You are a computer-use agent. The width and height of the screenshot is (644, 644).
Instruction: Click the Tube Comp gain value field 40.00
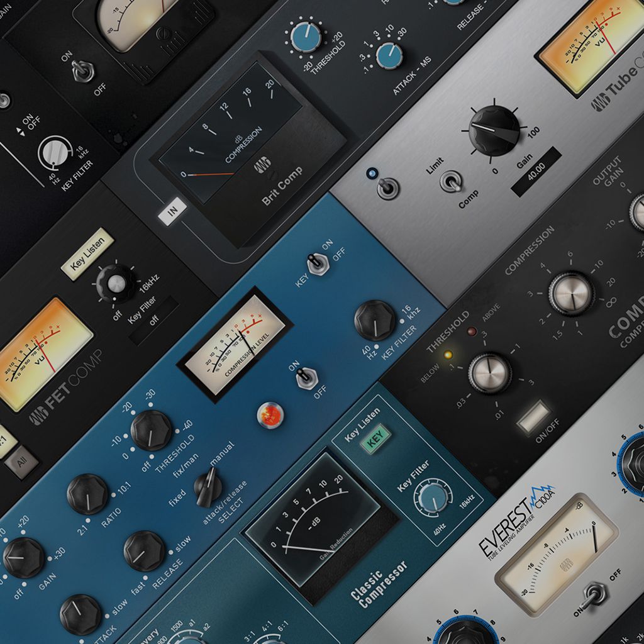535,170
